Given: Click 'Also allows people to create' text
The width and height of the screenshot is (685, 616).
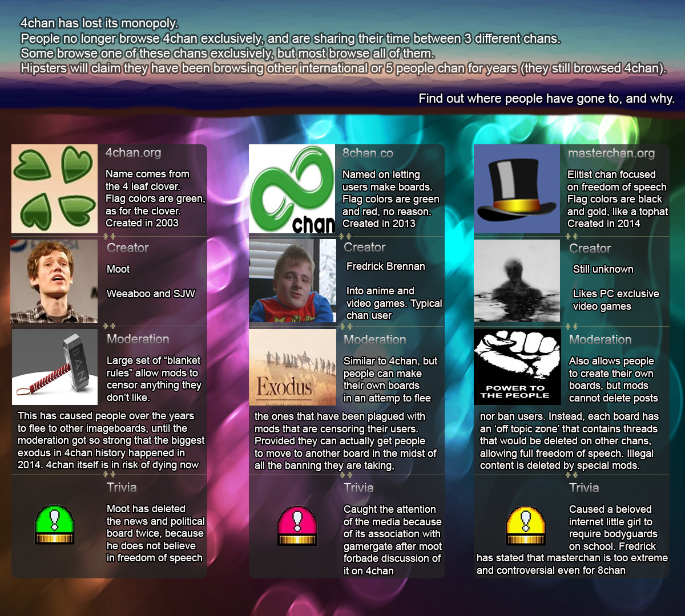Looking at the screenshot, I should (x=614, y=379).
